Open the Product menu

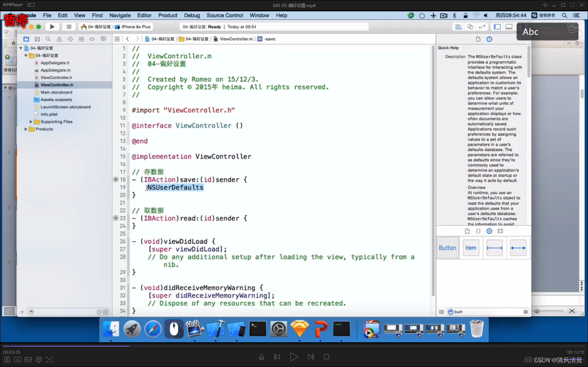coord(167,15)
